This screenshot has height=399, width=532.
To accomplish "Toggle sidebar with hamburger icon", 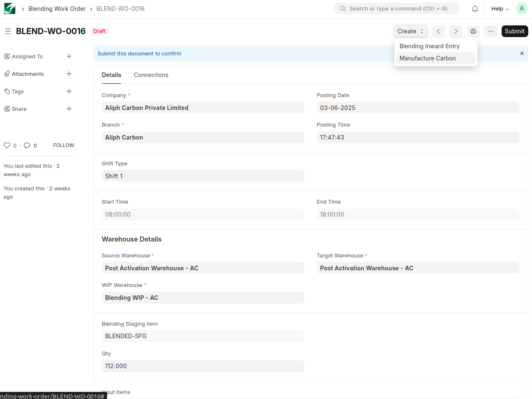I will [x=8, y=31].
